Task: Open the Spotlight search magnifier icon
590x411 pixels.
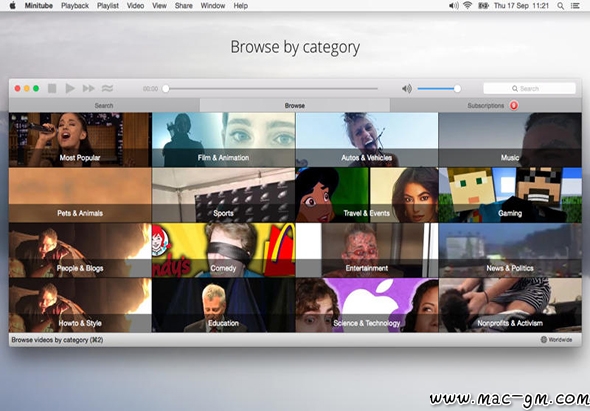Action: tap(561, 6)
